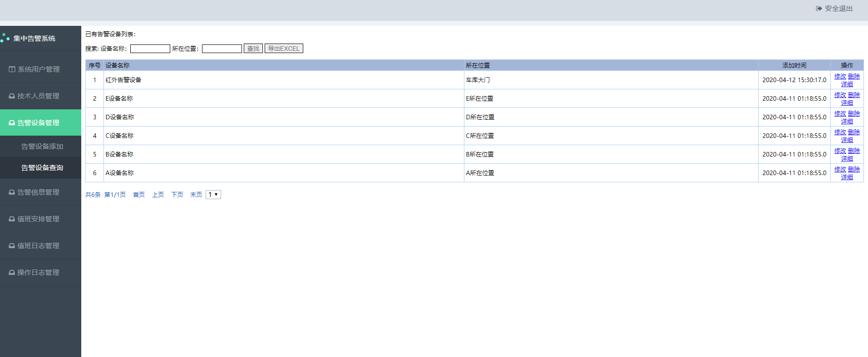Click the 集中告警系统 logo dots
Image resolution: width=868 pixels, height=357 pixels.
pyautogui.click(x=5, y=38)
